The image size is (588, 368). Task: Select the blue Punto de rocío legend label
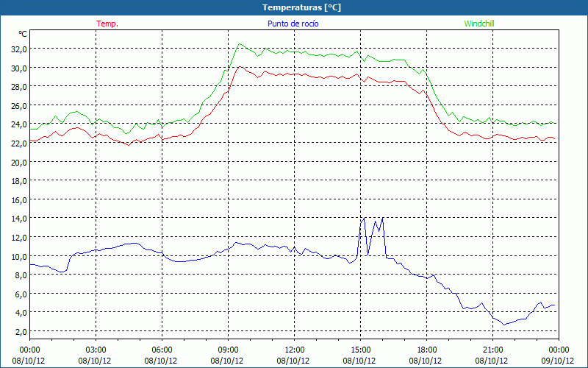pos(293,24)
